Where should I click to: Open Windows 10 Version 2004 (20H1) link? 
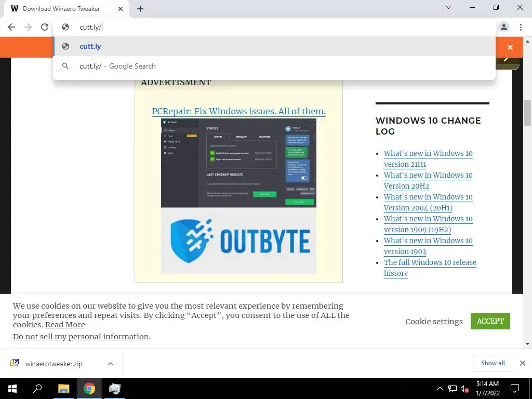(x=428, y=202)
